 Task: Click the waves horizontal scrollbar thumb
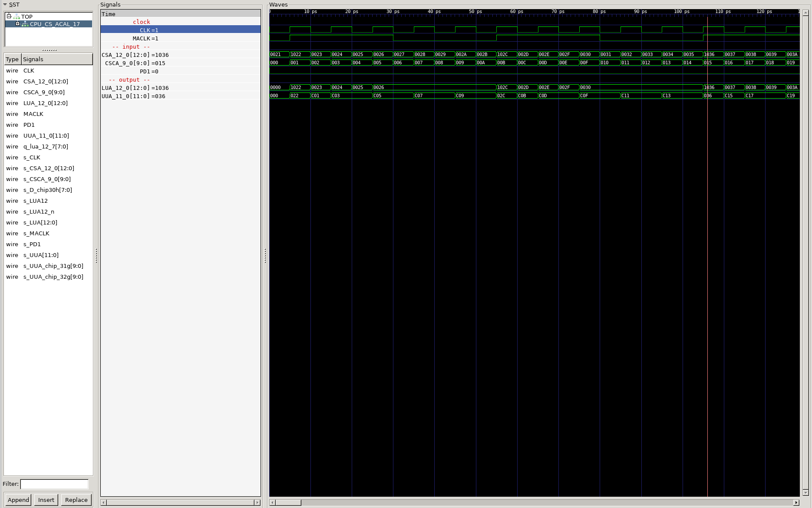click(x=288, y=502)
